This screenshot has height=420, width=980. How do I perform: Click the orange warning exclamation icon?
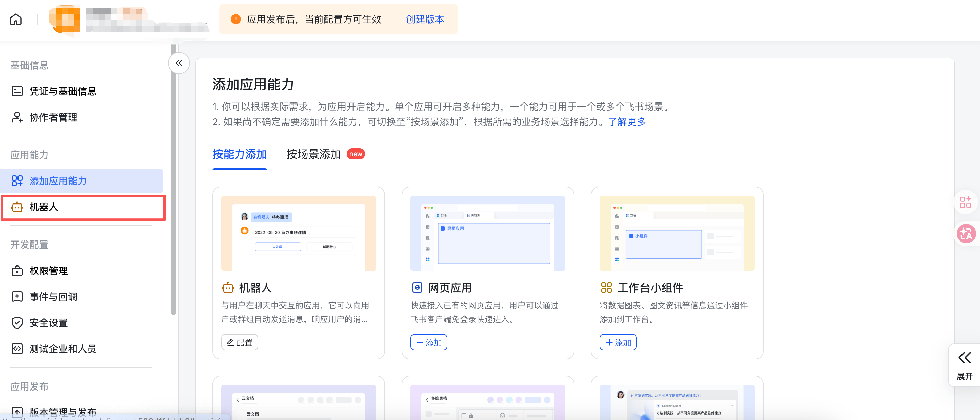pos(236,19)
